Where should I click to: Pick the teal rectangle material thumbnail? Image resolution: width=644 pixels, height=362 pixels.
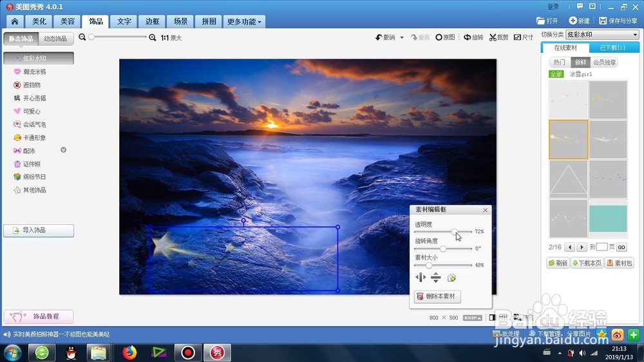(x=609, y=218)
